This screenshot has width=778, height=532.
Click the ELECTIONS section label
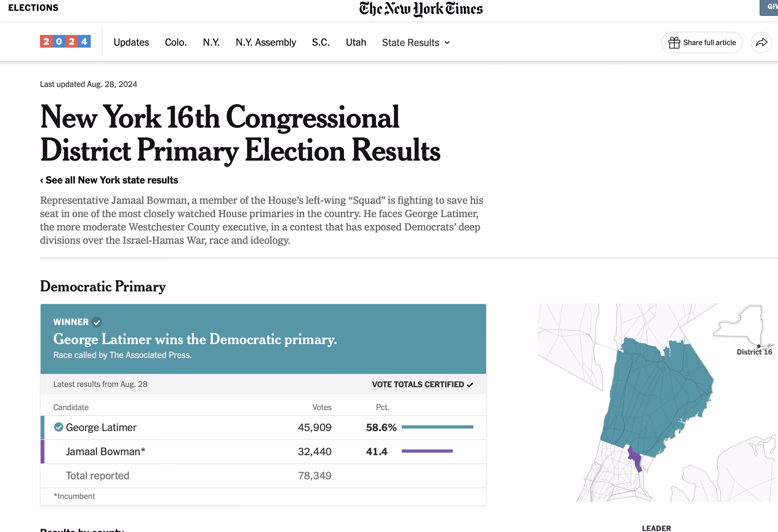[x=33, y=8]
